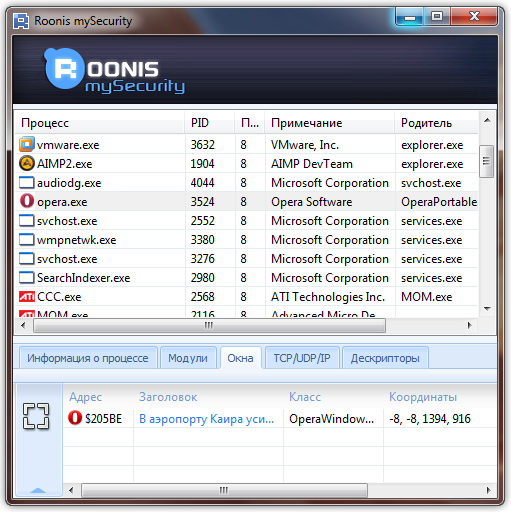Open the Информация о процессе tab
The image size is (511, 512).
[x=88, y=358]
